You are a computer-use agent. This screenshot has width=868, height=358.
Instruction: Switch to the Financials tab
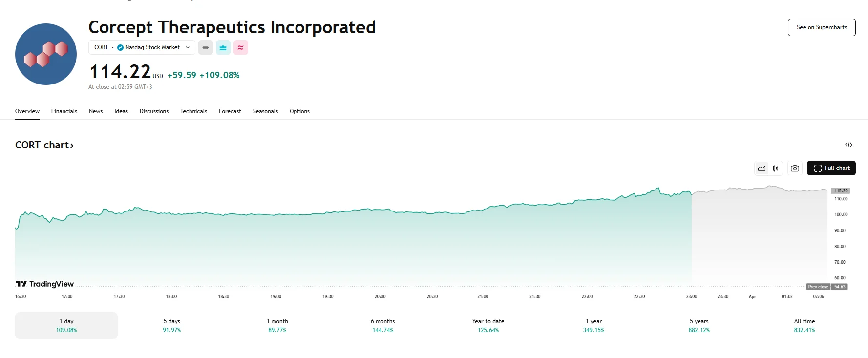tap(64, 111)
